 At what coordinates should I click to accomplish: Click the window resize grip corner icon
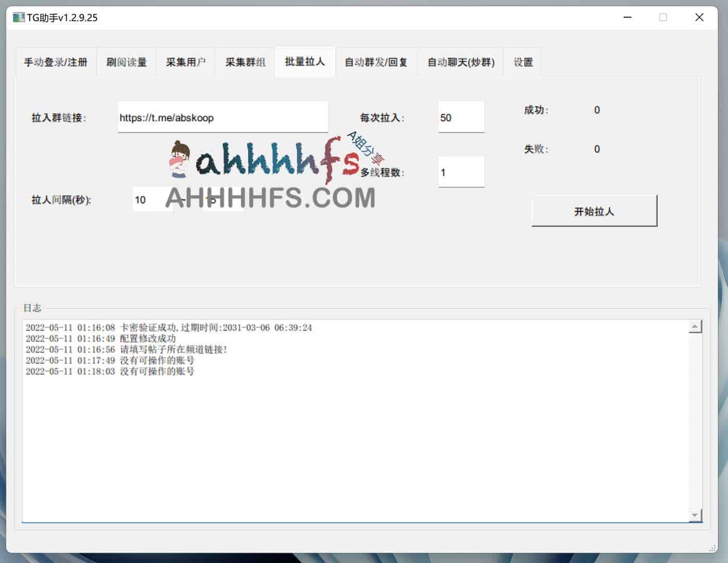712,548
